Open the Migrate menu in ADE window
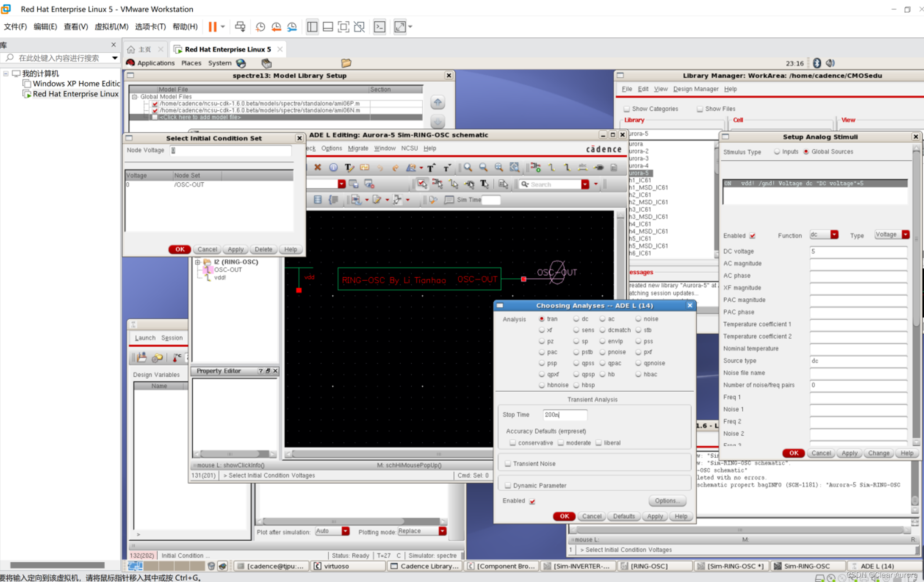924x582 pixels. pos(358,148)
